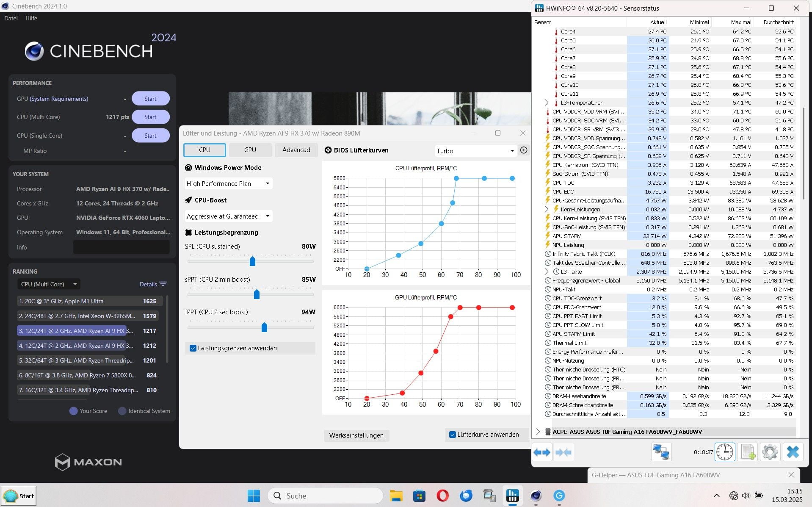Expand the Kern-Leistungen sensor row
The height and width of the screenshot is (507, 812).
(x=546, y=209)
